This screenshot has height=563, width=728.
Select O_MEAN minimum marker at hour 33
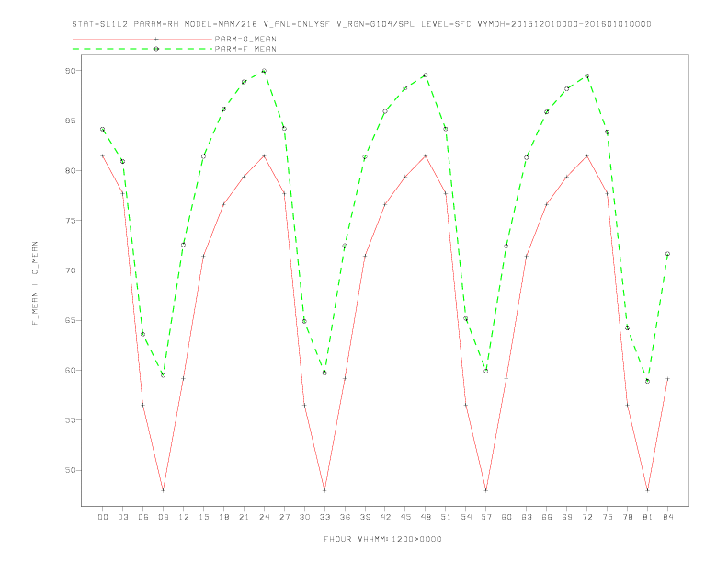coord(324,490)
